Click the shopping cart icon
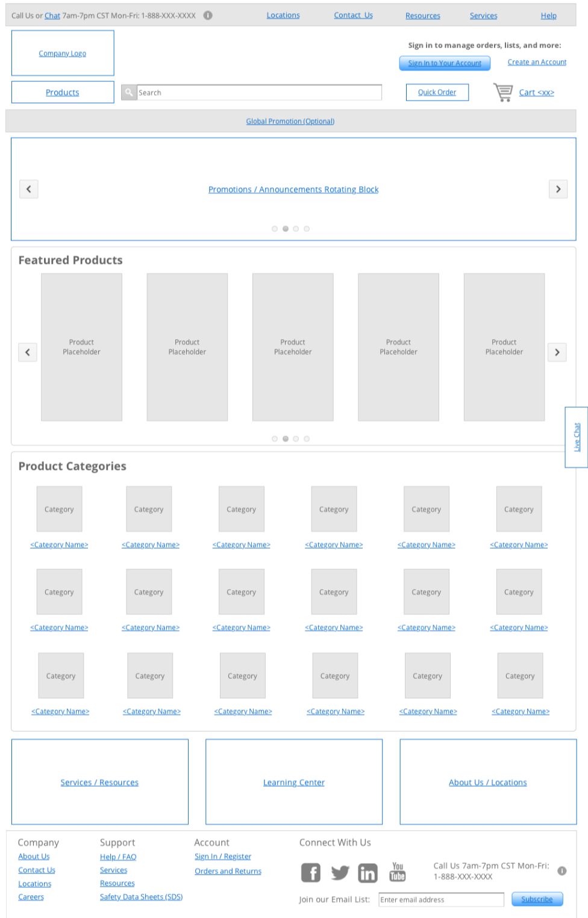The width and height of the screenshot is (588, 918). 503,92
